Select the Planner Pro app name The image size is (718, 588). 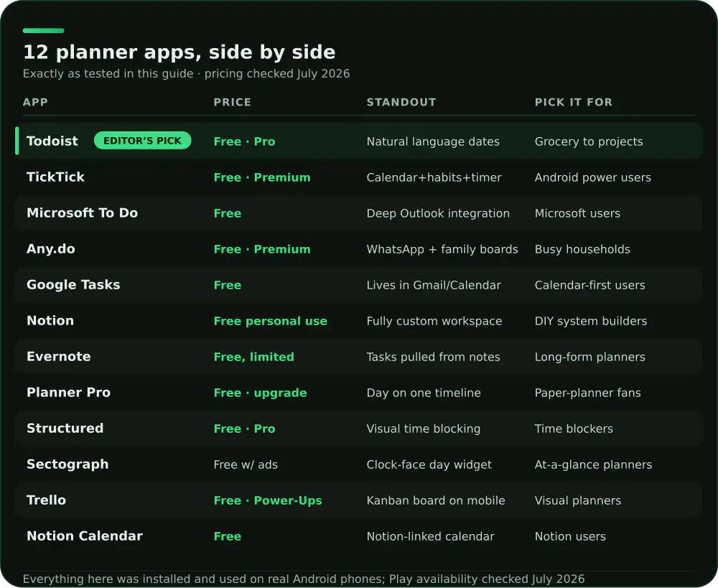pyautogui.click(x=69, y=393)
